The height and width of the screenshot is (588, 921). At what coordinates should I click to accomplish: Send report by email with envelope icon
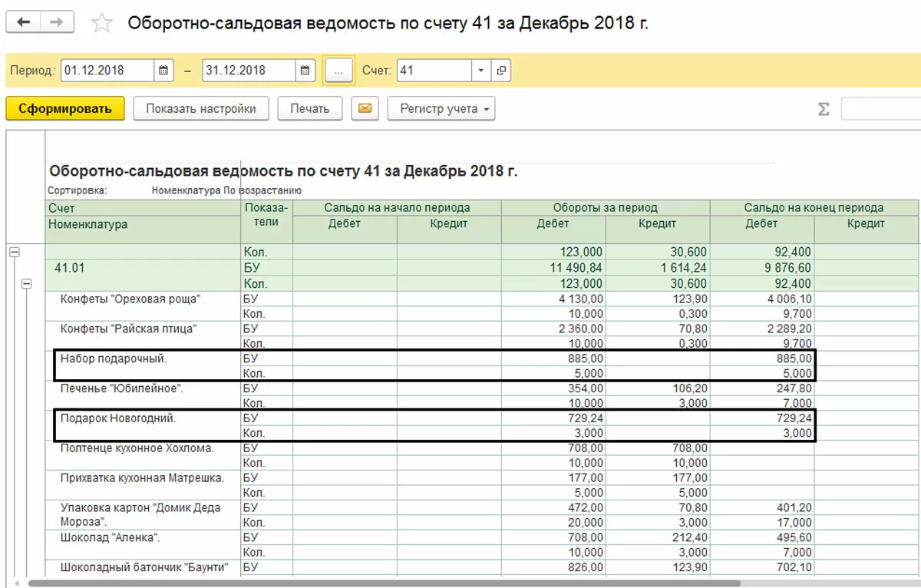365,109
